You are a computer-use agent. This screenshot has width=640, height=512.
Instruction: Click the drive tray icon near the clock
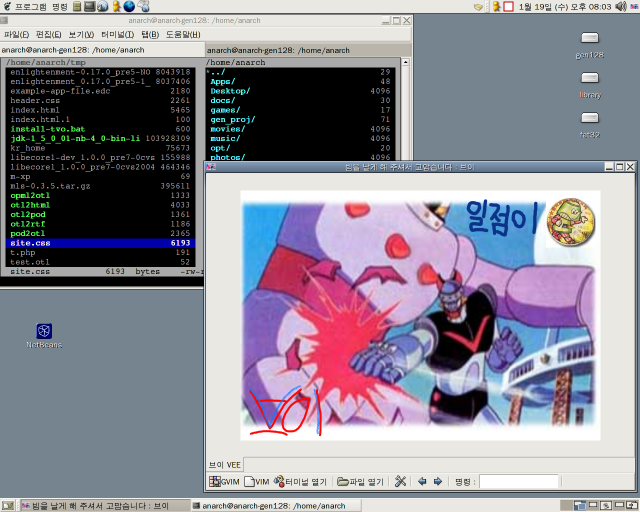[478, 7]
